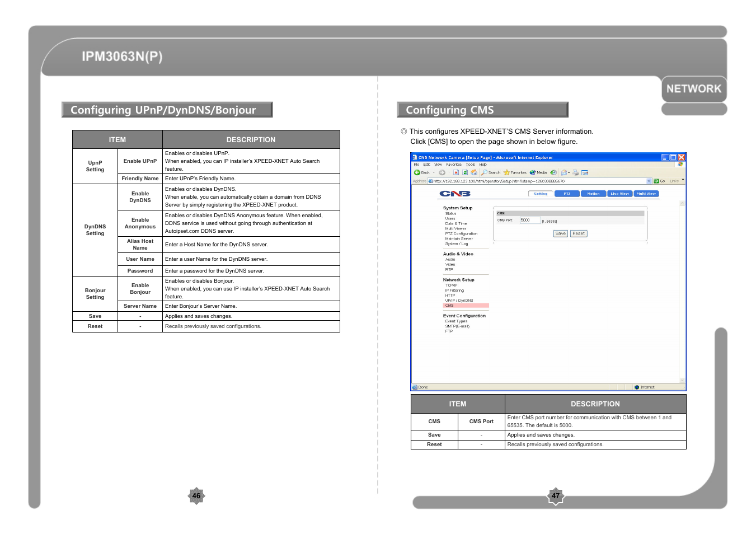The height and width of the screenshot is (534, 756).
Task: Click the Refresh page icon
Action: pyautogui.click(x=465, y=172)
